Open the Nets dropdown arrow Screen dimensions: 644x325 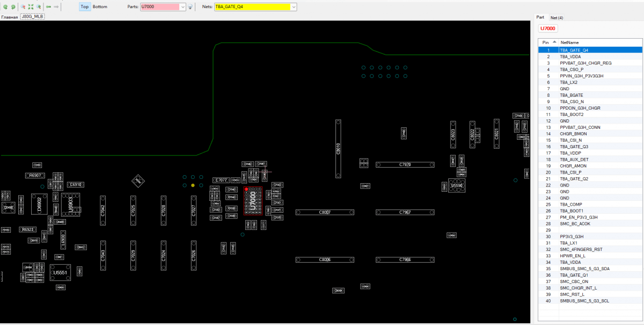pyautogui.click(x=294, y=7)
